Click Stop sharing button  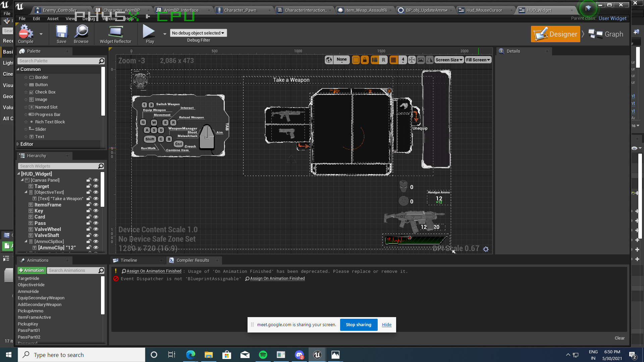coord(359,324)
